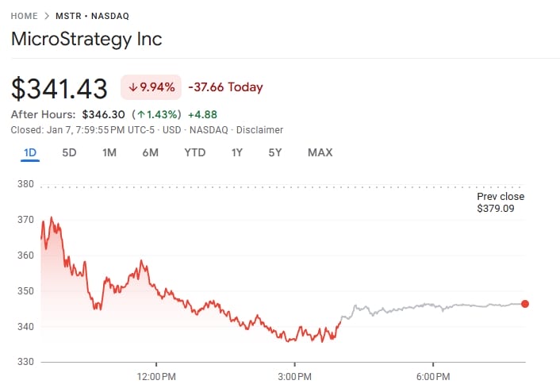The image size is (560, 392).
Task: Click the red endpoint dot on the chart
Action: point(525,304)
